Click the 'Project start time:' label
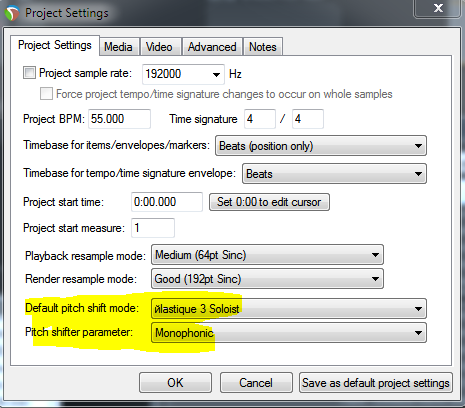Viewport: 465px width, 408px height. click(63, 202)
